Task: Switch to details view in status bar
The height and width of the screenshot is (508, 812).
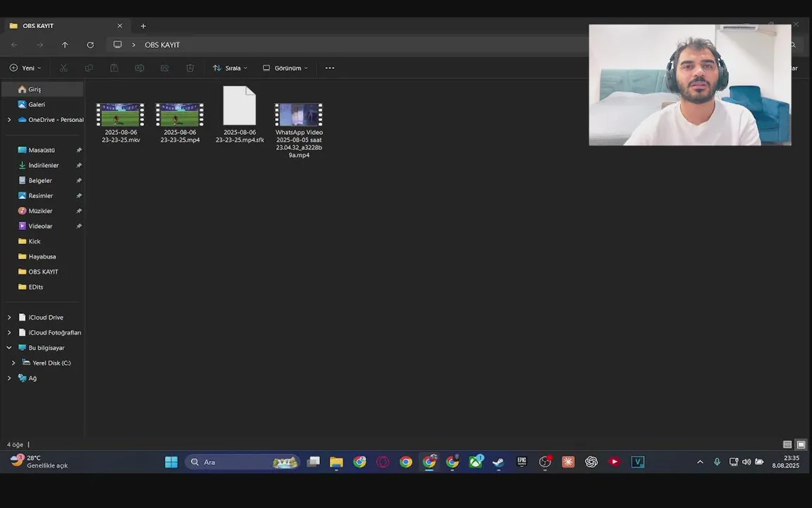Action: tap(787, 445)
